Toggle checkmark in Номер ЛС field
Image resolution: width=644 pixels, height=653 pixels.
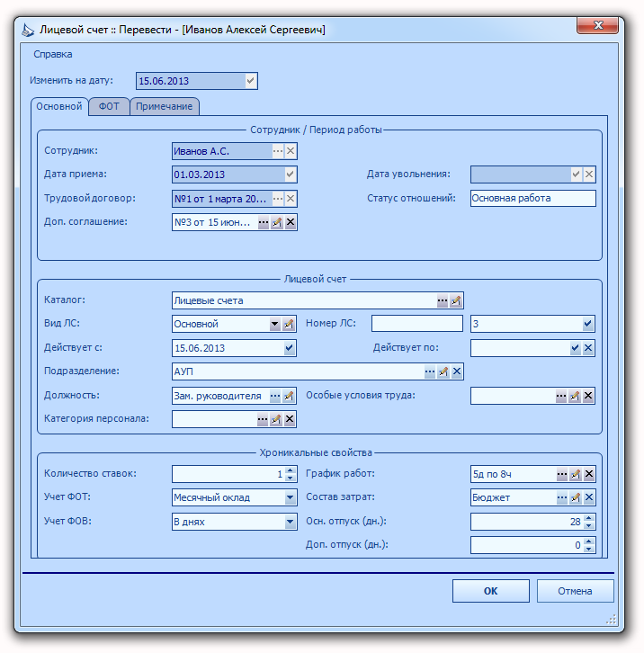(x=587, y=324)
